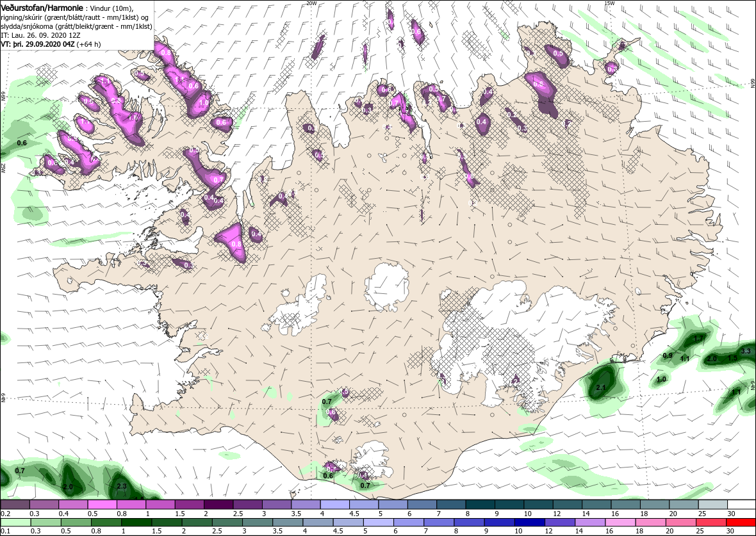Click the '0.4' label under the snow scale

(63, 514)
